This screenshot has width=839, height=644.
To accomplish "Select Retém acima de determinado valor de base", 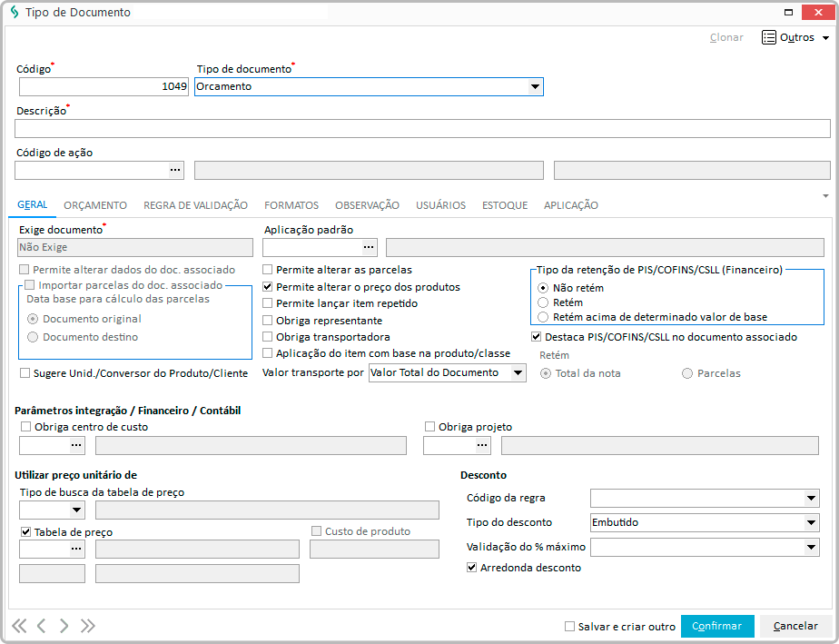I will pos(543,317).
